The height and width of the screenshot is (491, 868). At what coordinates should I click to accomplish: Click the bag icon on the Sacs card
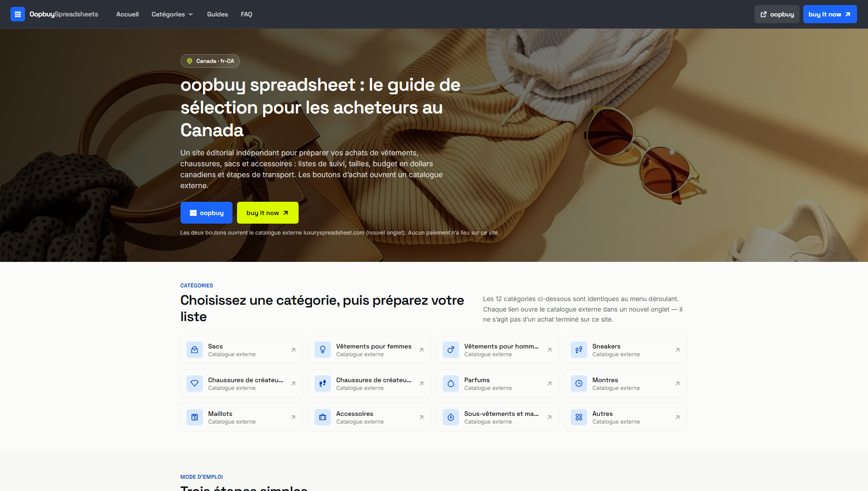coord(195,350)
